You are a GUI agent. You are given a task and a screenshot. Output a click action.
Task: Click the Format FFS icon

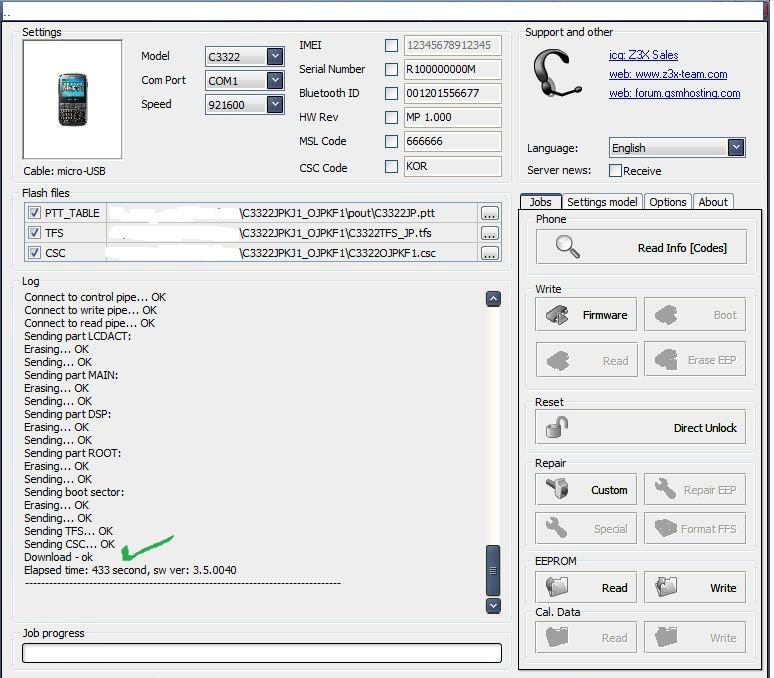tap(666, 528)
